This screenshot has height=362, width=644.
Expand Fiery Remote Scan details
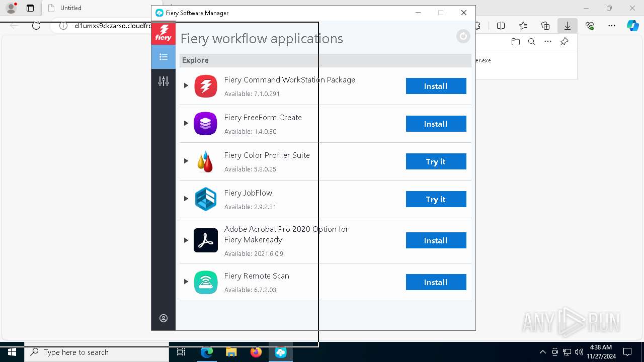186,282
